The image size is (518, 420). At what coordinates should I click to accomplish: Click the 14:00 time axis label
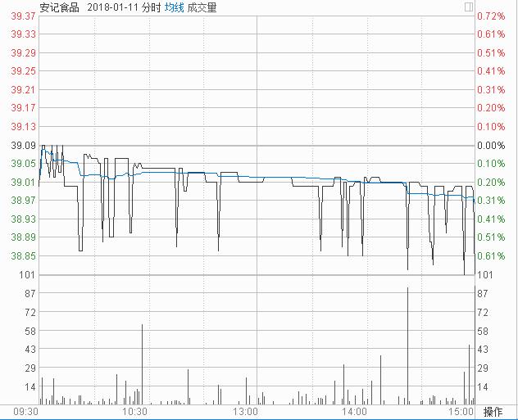[x=354, y=411]
